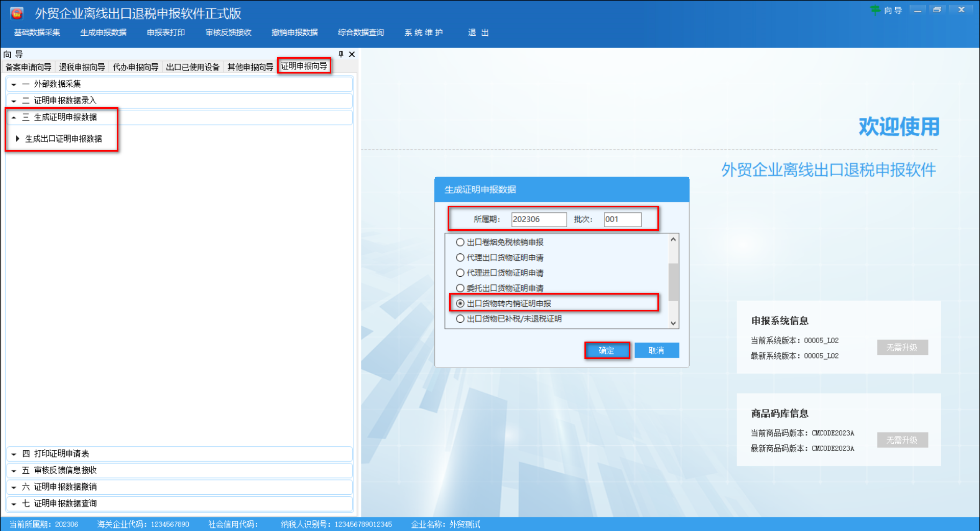Click 无需升级 under 申报系统信息
This screenshot has height=531, width=980.
(902, 347)
